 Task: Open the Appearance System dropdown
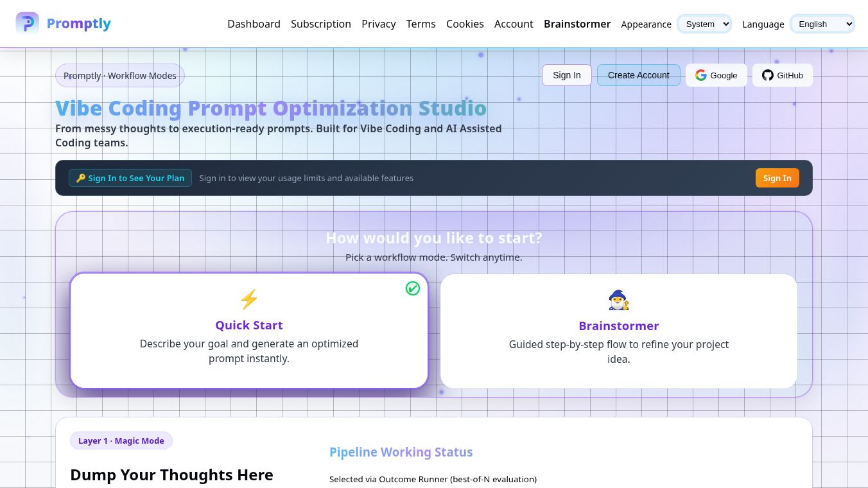705,24
